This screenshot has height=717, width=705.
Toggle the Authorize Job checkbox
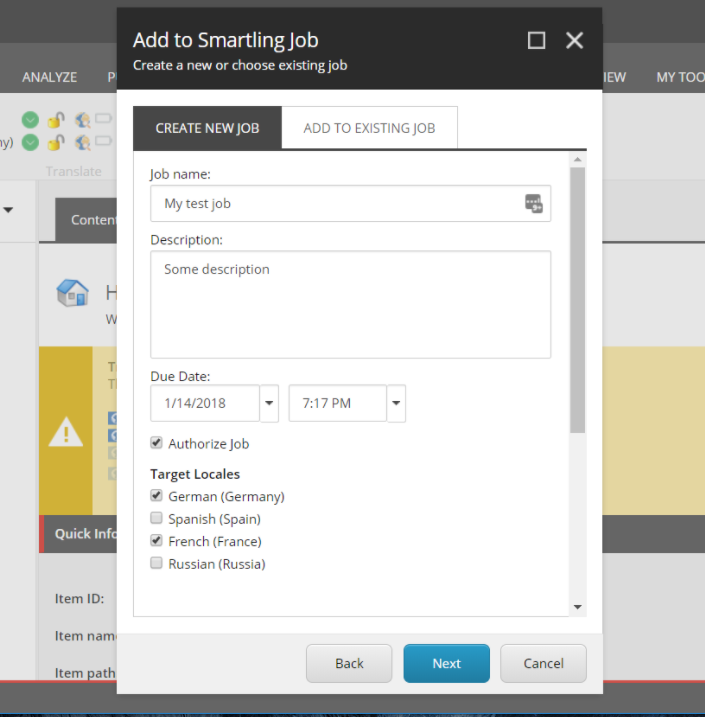tap(156, 443)
